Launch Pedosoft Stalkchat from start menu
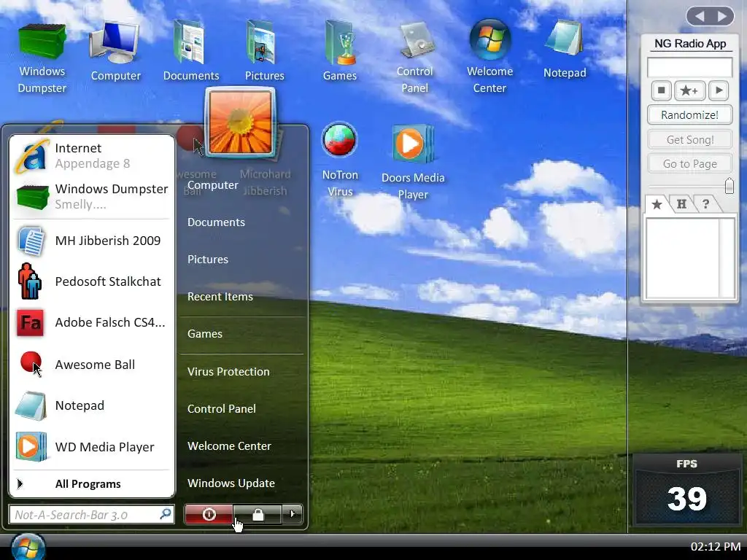The image size is (747, 560). coord(91,281)
